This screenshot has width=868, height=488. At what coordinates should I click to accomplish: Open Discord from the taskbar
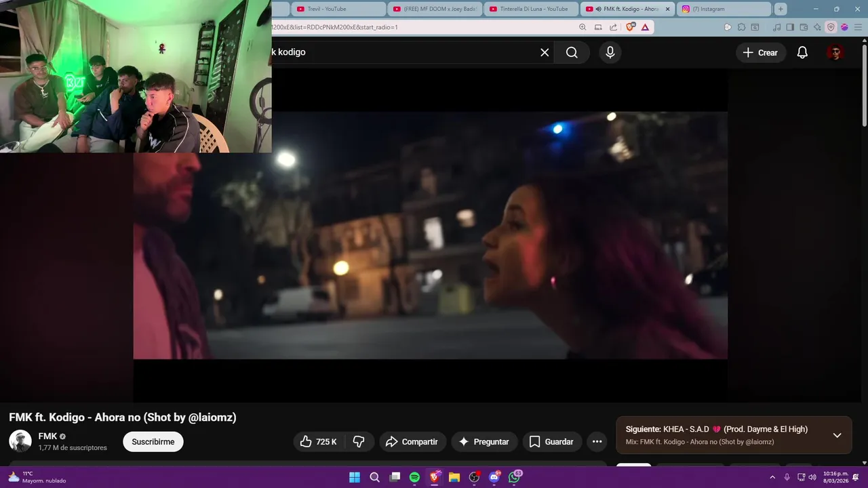(494, 477)
